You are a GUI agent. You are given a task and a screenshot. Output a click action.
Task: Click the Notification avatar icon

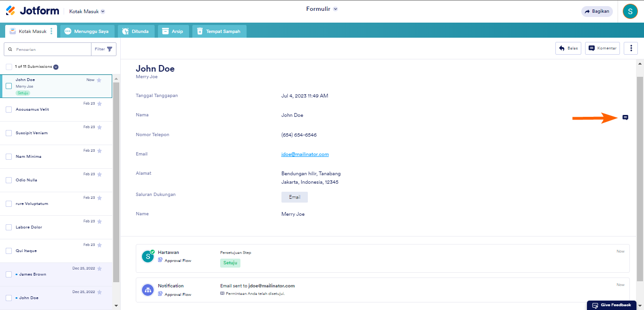[x=148, y=290]
